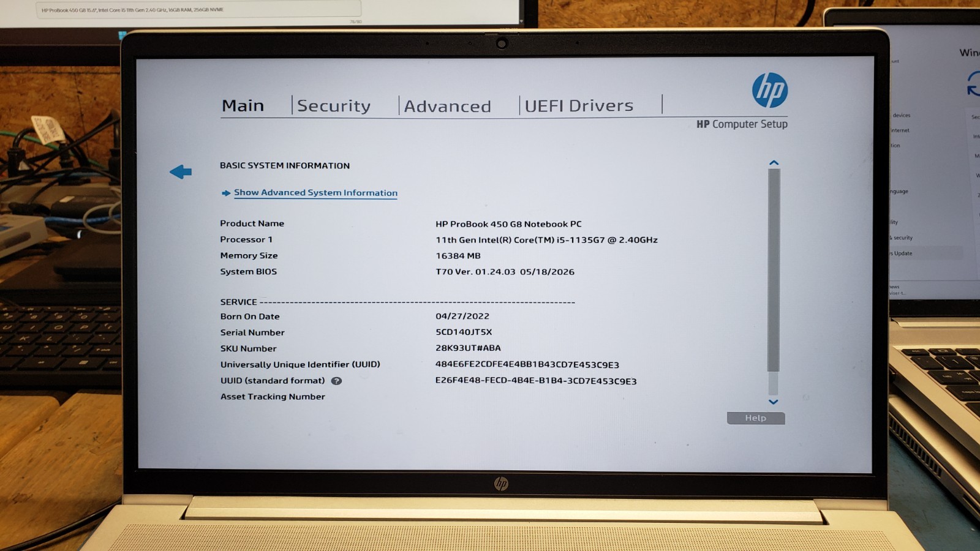Click the vertical scrollbar thumb
The height and width of the screenshot is (551, 980).
click(x=774, y=270)
